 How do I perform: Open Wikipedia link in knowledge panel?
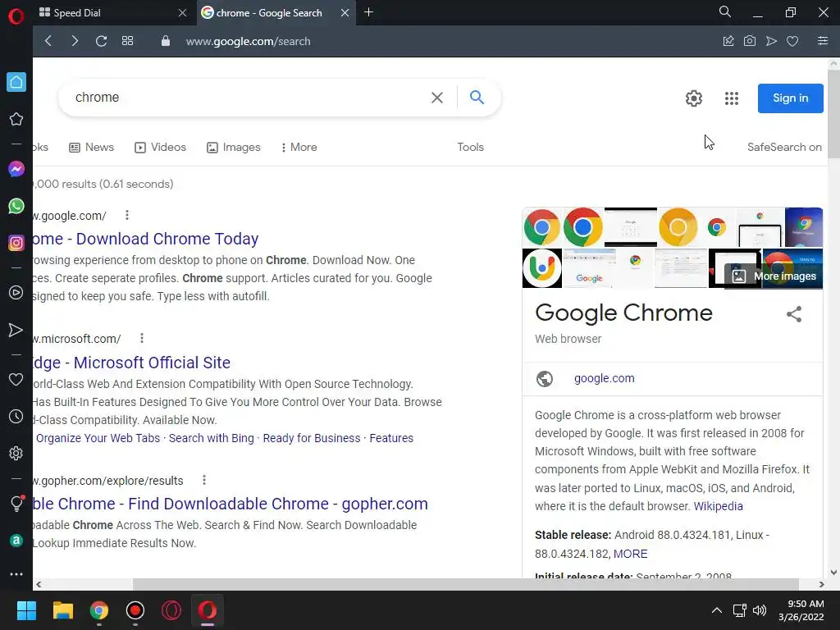718,506
